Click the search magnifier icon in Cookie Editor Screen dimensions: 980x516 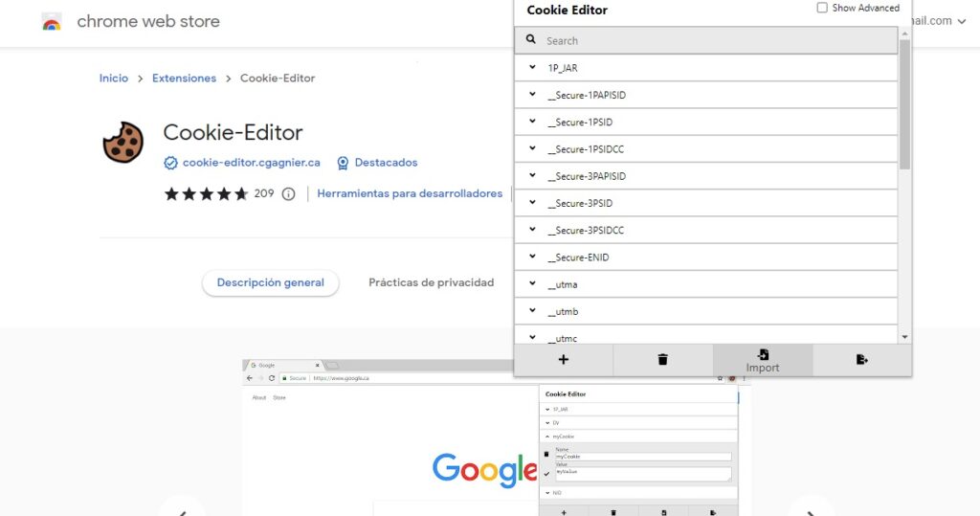click(530, 39)
